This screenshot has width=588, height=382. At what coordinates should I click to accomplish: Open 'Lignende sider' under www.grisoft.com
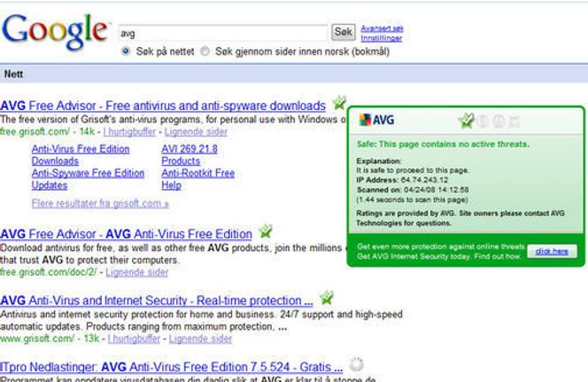[200, 339]
